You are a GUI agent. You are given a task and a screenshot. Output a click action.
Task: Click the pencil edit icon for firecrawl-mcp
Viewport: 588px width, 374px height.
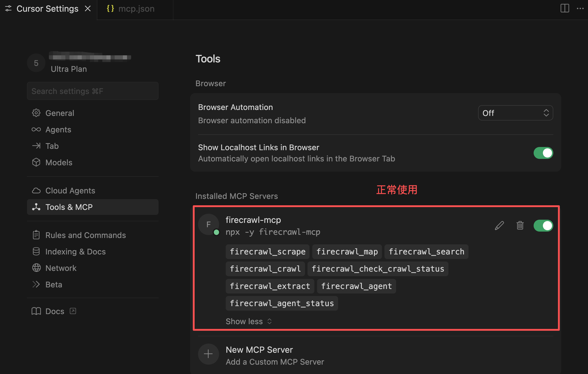pos(499,225)
